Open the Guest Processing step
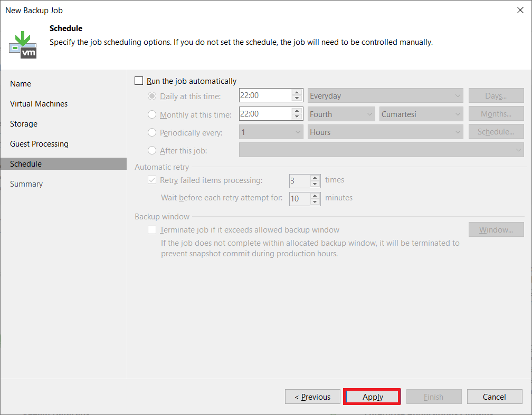The height and width of the screenshot is (415, 532). [39, 144]
